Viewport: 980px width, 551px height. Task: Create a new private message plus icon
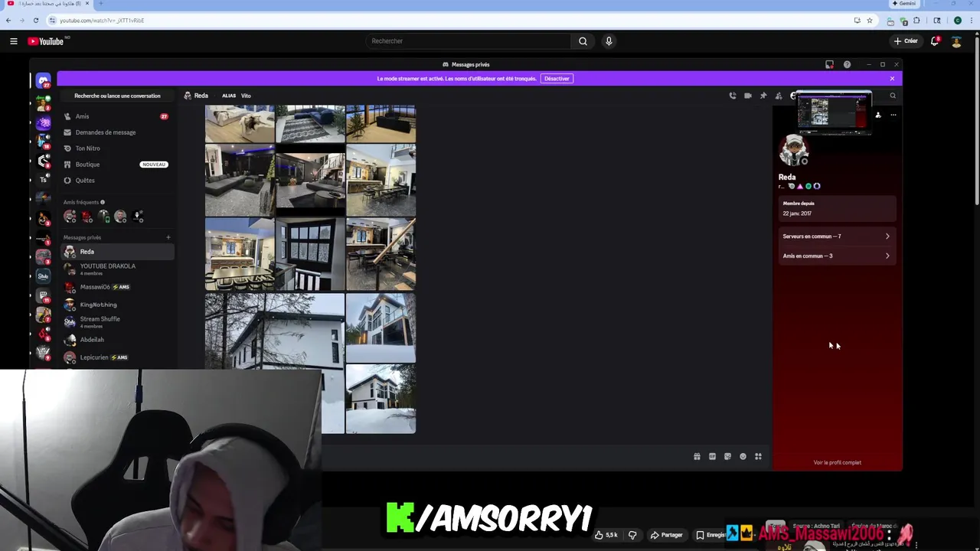point(168,237)
